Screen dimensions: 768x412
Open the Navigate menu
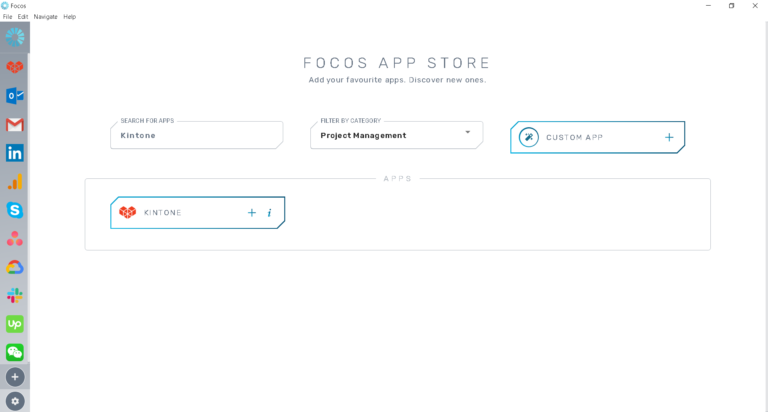coord(45,17)
